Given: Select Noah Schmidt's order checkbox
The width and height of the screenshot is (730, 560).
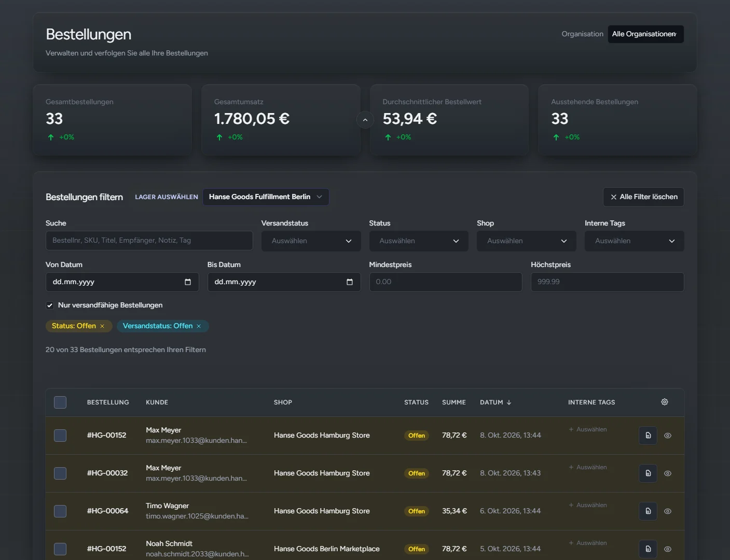Looking at the screenshot, I should [60, 549].
